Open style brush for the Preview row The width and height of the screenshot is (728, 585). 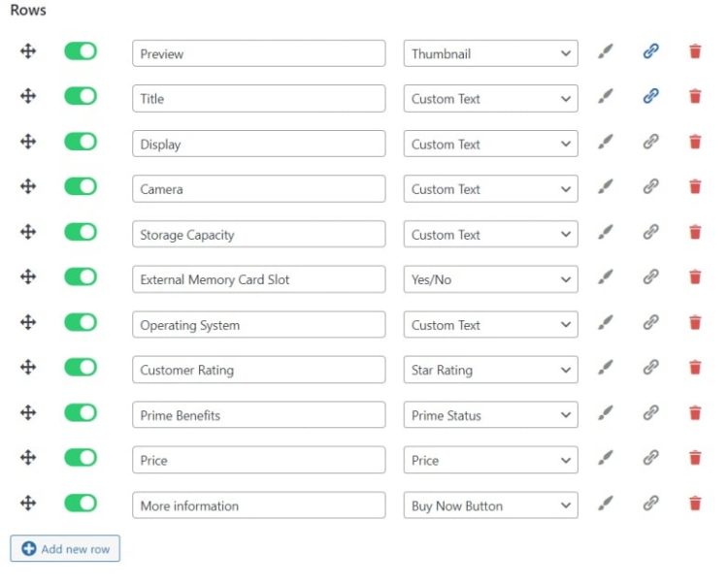tap(606, 51)
